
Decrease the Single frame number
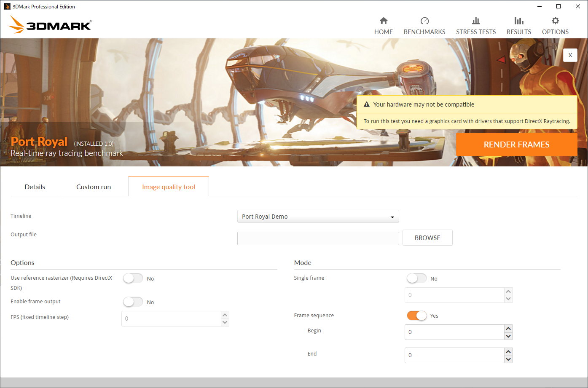508,299
